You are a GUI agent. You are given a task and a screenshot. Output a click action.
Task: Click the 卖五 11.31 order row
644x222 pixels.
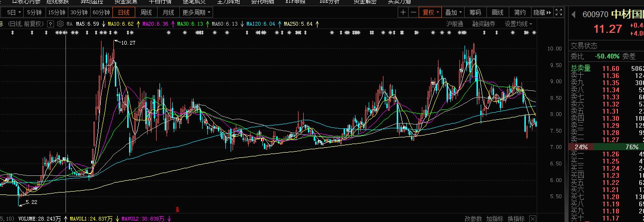pyautogui.click(x=607, y=111)
